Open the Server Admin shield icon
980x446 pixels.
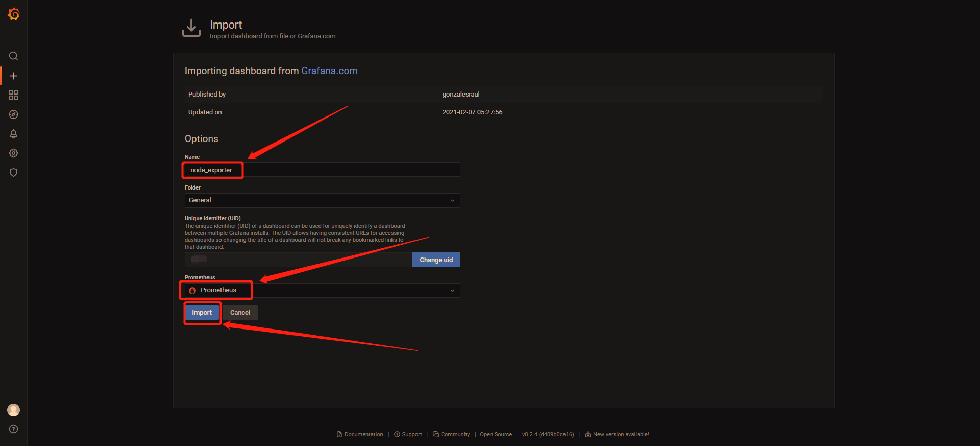(14, 173)
